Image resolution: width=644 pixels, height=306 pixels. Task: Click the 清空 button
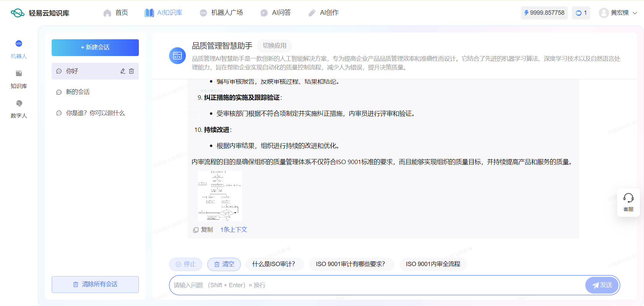pyautogui.click(x=224, y=264)
